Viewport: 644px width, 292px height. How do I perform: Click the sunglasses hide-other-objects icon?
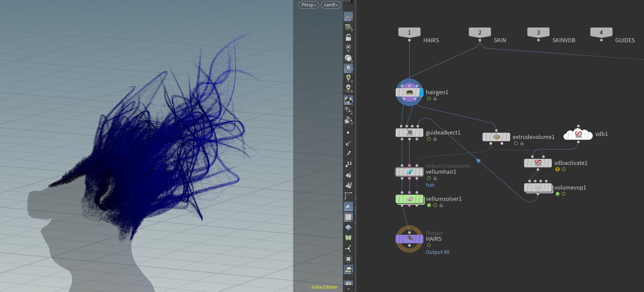coord(348,110)
